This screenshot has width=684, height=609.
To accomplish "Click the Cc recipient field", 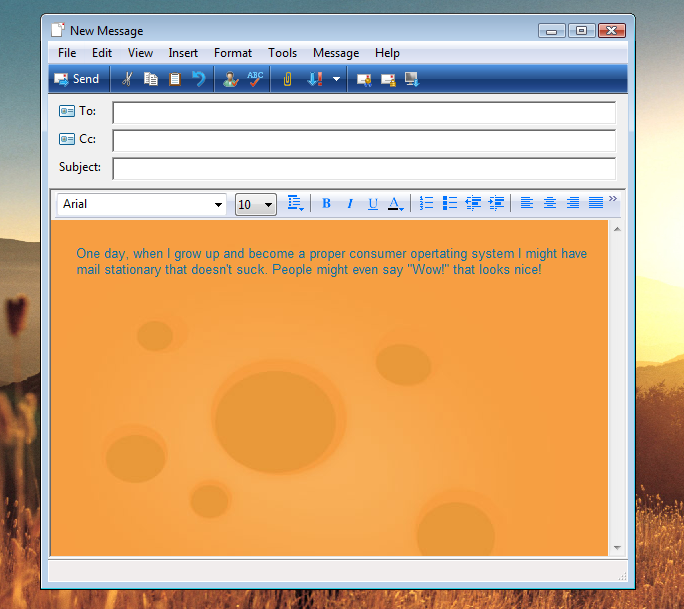I will [x=364, y=140].
